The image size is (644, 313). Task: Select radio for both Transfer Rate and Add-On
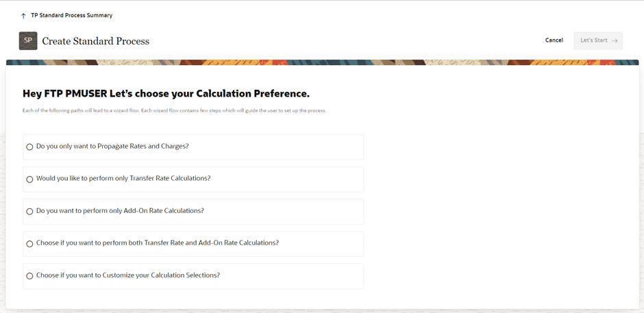(29, 244)
